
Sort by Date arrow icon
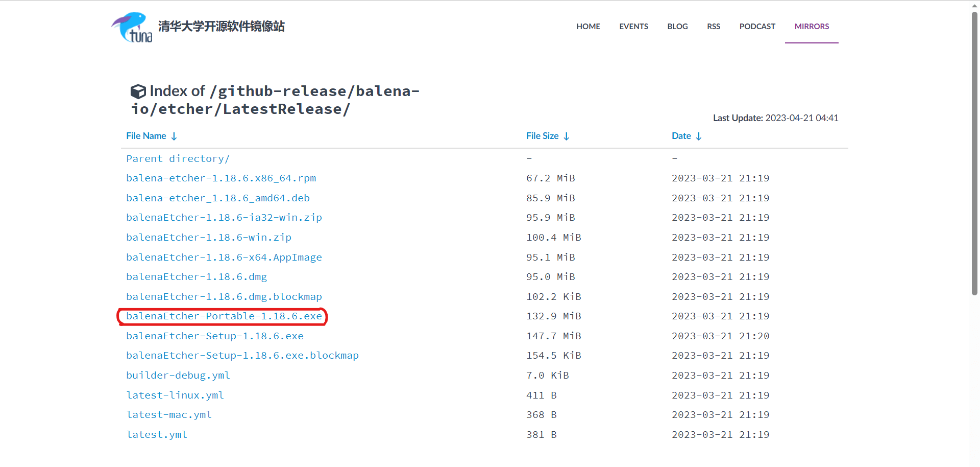tap(699, 136)
